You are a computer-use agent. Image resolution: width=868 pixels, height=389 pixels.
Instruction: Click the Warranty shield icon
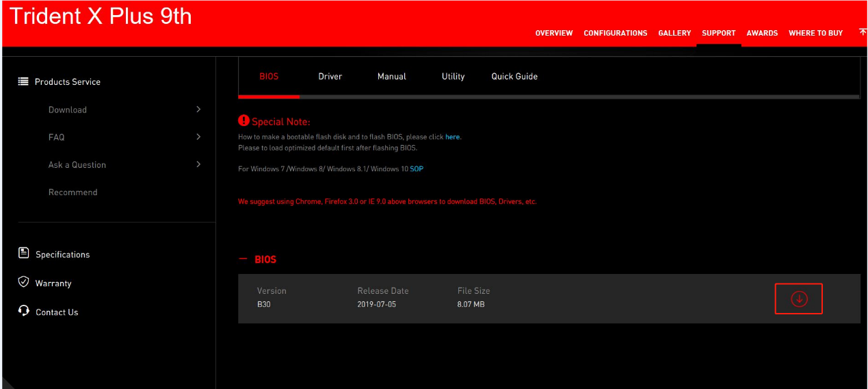click(23, 282)
